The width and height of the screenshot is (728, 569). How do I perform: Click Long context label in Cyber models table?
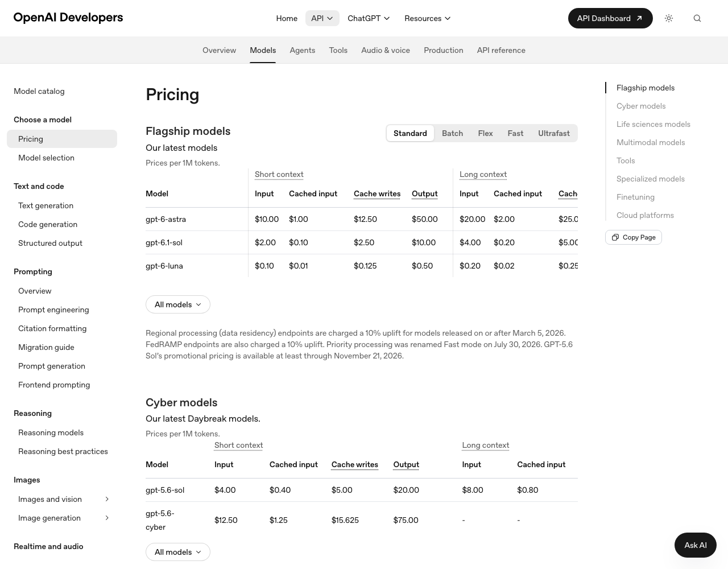point(486,445)
